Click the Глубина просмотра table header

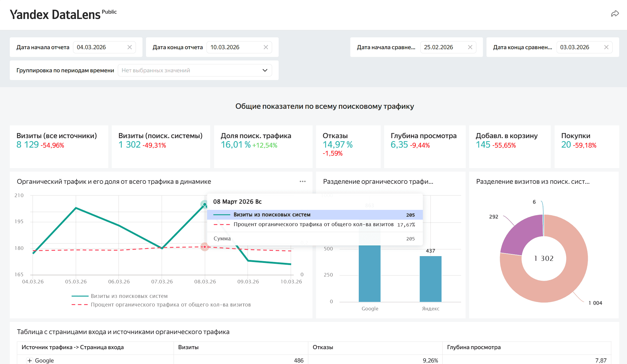point(474,347)
